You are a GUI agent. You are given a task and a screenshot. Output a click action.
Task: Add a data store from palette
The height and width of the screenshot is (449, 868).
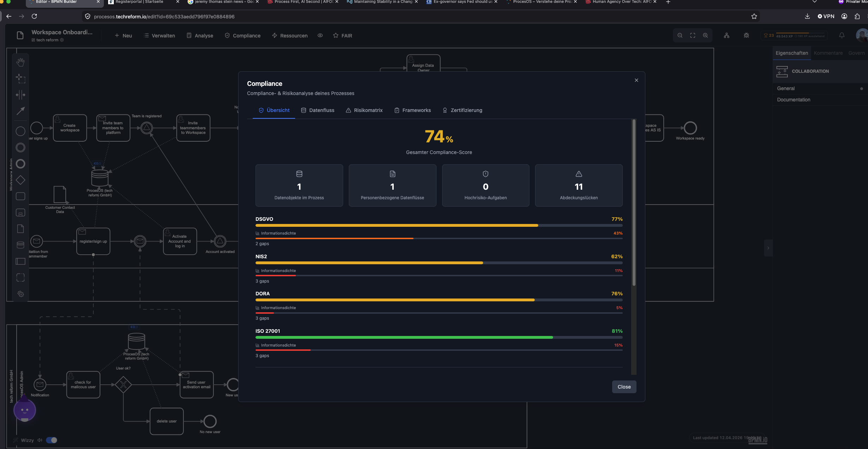(20, 245)
